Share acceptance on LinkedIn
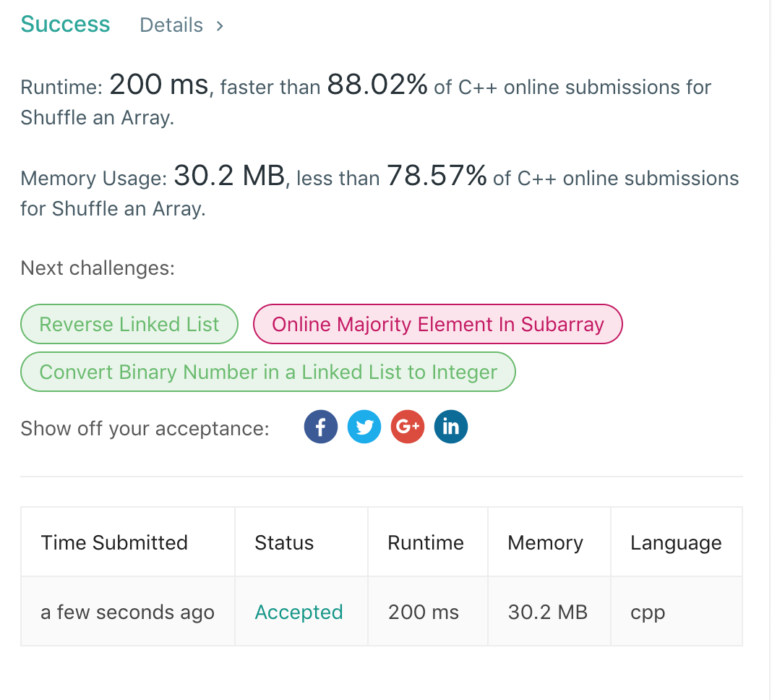This screenshot has height=700, width=772. pos(450,427)
